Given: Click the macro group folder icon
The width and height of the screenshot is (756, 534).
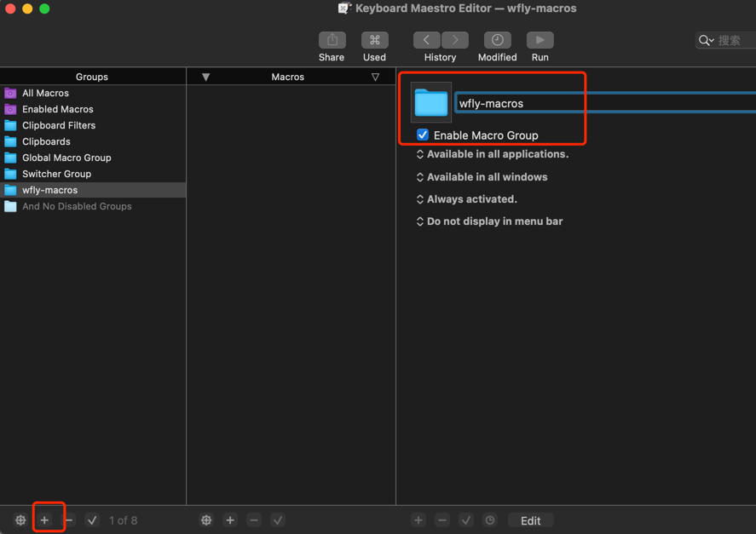Looking at the screenshot, I should tap(431, 102).
